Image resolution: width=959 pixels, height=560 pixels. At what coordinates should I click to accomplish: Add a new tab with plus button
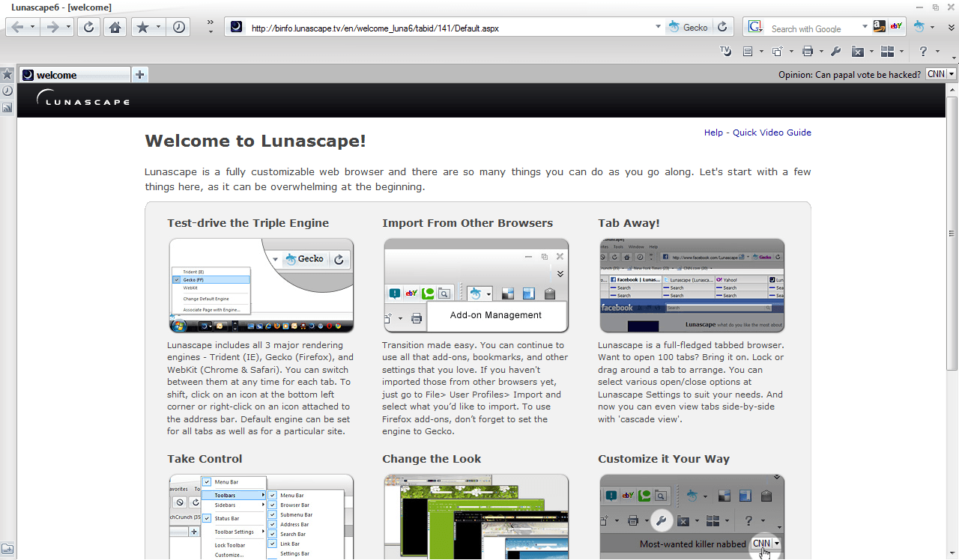[140, 74]
